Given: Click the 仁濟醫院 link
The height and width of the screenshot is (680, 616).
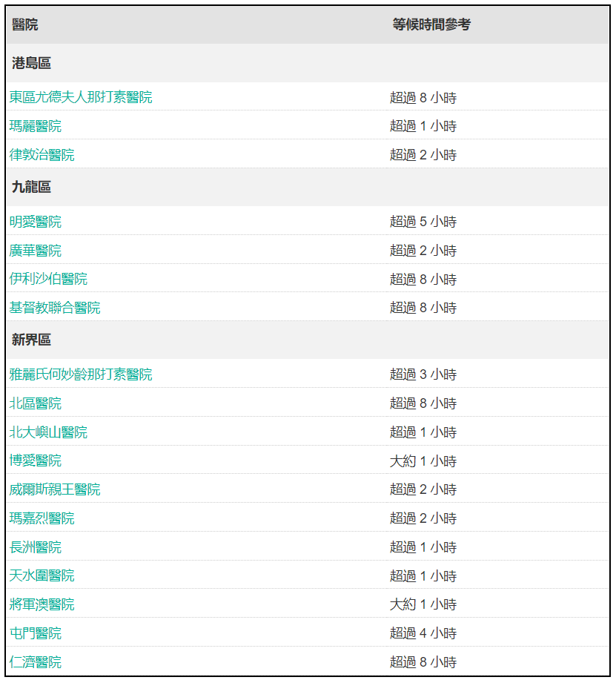Looking at the screenshot, I should coord(36,662).
